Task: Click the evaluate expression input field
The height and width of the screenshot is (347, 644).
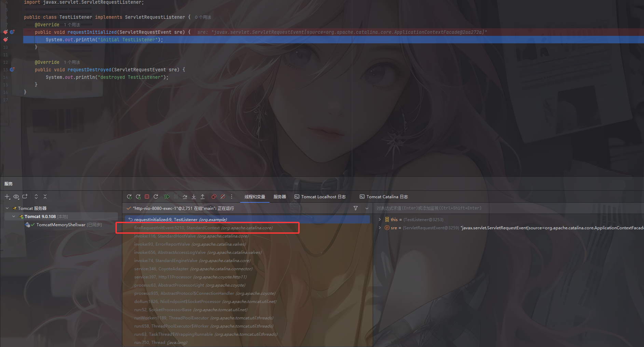Action: point(478,208)
